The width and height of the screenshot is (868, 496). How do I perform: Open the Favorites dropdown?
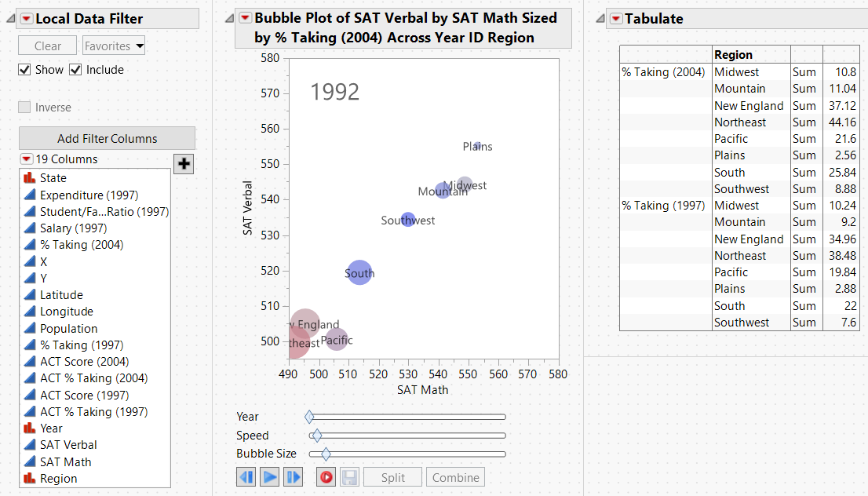pyautogui.click(x=114, y=46)
